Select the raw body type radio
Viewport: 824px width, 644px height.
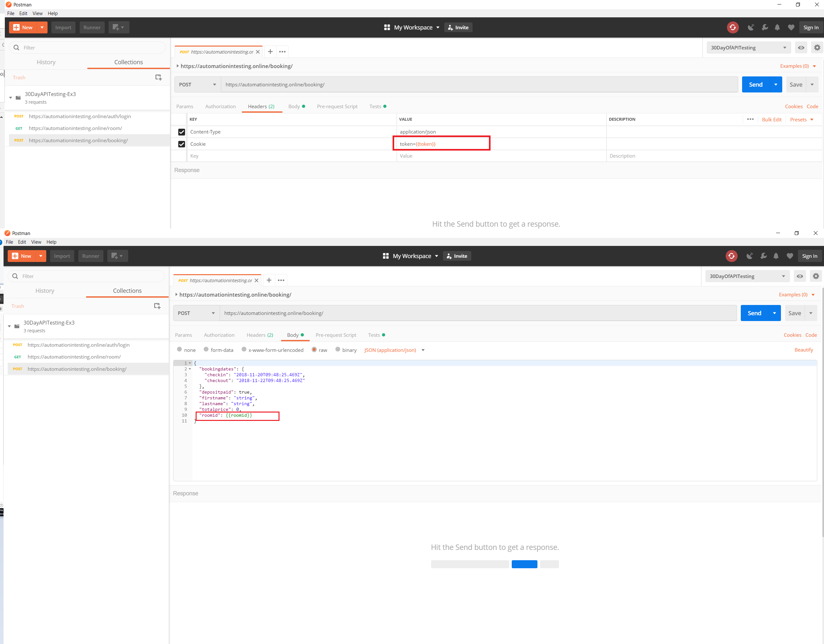click(x=314, y=350)
